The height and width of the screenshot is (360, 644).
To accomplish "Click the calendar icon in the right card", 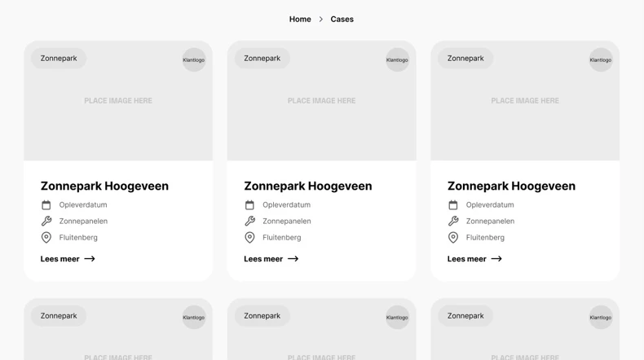I will pyautogui.click(x=453, y=205).
